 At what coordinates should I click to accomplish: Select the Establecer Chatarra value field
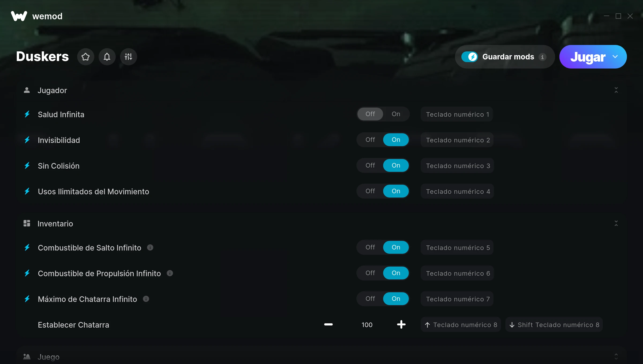coord(367,325)
